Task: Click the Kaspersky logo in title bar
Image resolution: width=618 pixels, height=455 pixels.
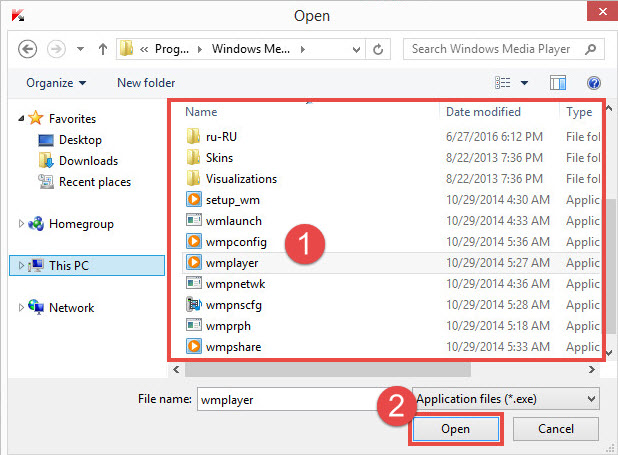Action: (18, 15)
